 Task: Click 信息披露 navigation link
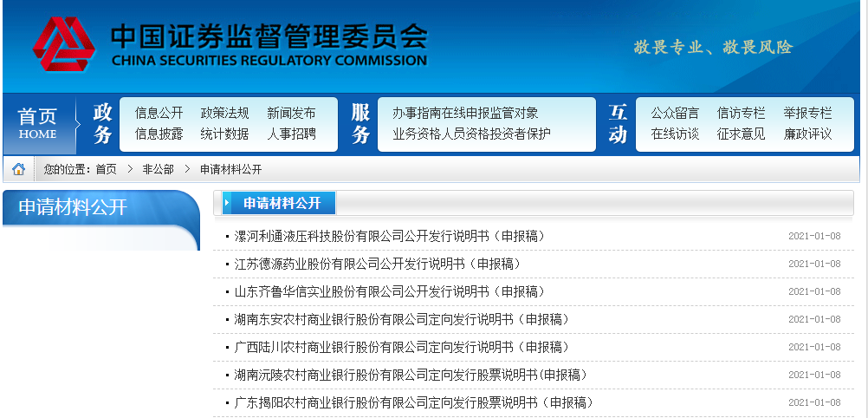click(159, 134)
